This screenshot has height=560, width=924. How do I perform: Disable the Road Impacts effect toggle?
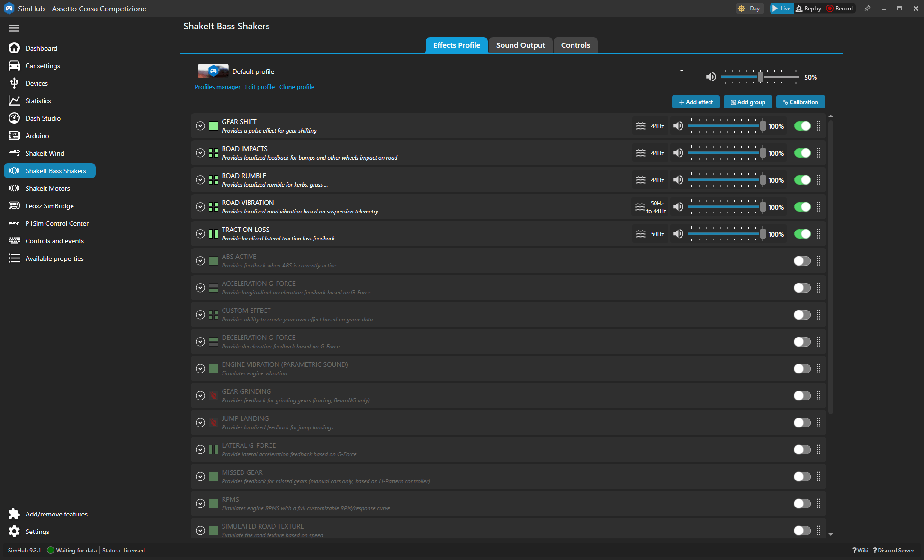(802, 153)
